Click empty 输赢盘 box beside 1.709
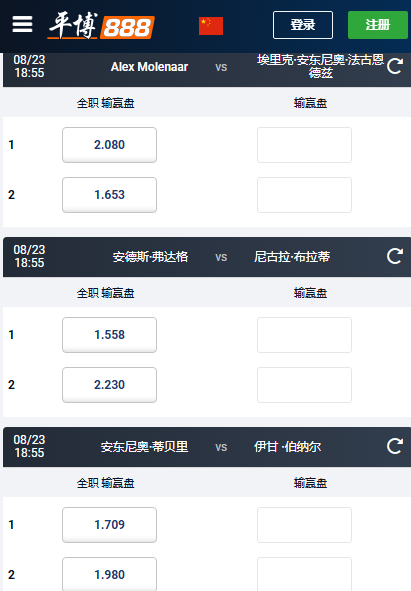Image resolution: width=411 pixels, height=591 pixels. [x=304, y=525]
